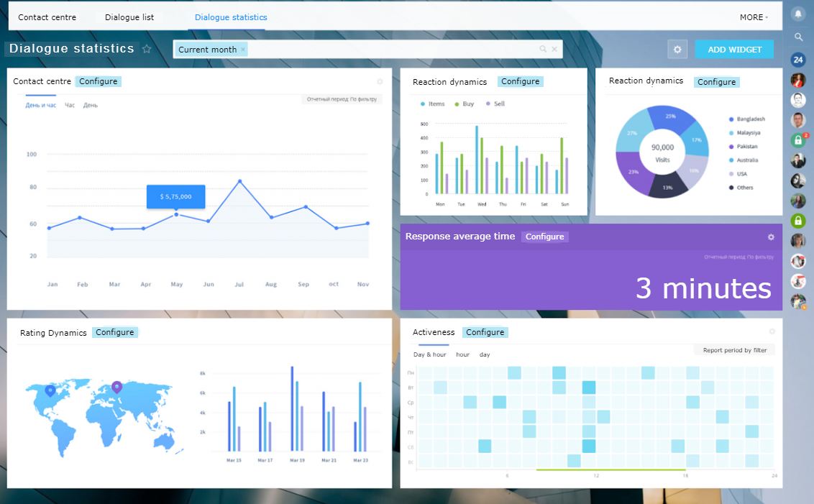814x504 pixels.
Task: Click the May data point on line chart
Action: coord(176,214)
